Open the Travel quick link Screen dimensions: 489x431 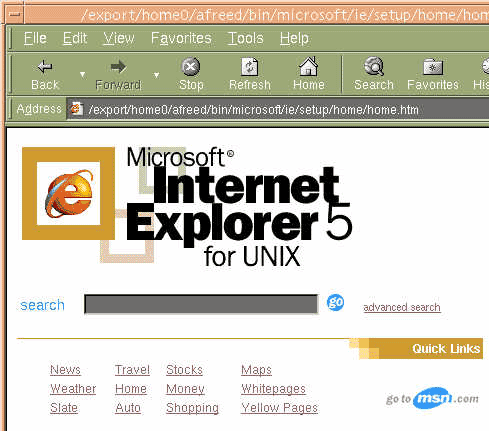point(132,370)
